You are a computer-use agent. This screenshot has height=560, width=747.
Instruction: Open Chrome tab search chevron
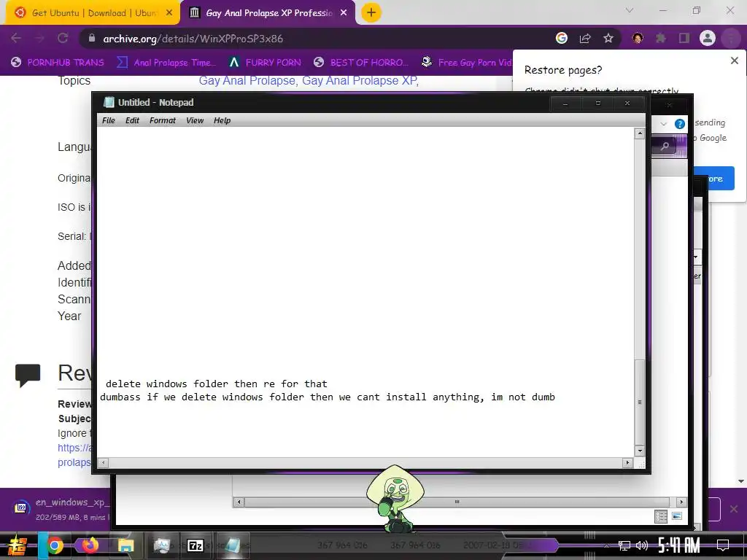pyautogui.click(x=630, y=10)
